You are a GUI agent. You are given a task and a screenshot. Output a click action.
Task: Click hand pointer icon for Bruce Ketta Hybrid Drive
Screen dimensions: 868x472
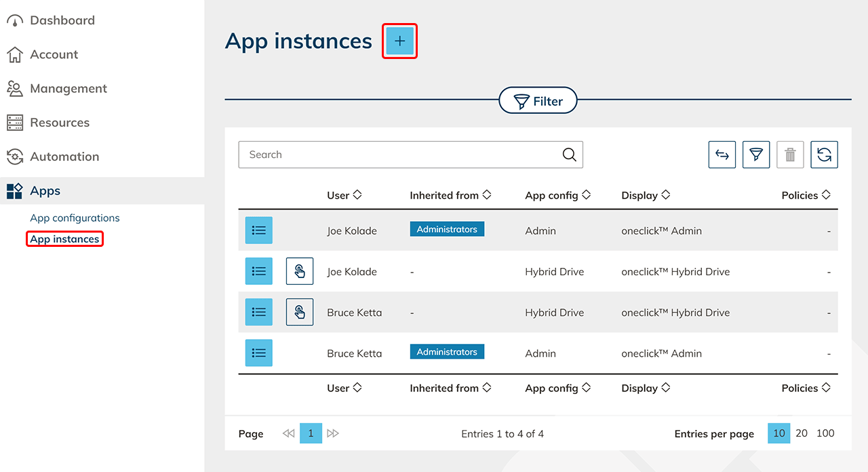pos(300,312)
